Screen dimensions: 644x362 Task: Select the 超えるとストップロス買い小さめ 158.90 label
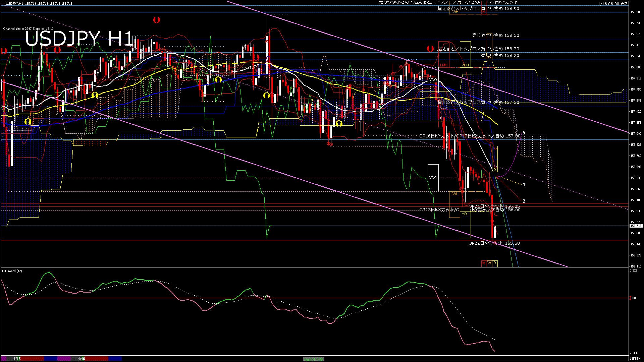[478, 9]
